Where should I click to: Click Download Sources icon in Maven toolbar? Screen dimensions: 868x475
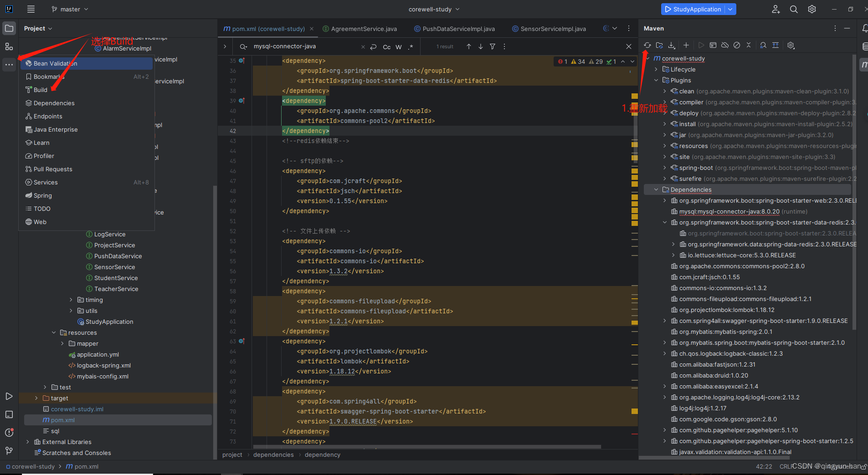pyautogui.click(x=672, y=45)
